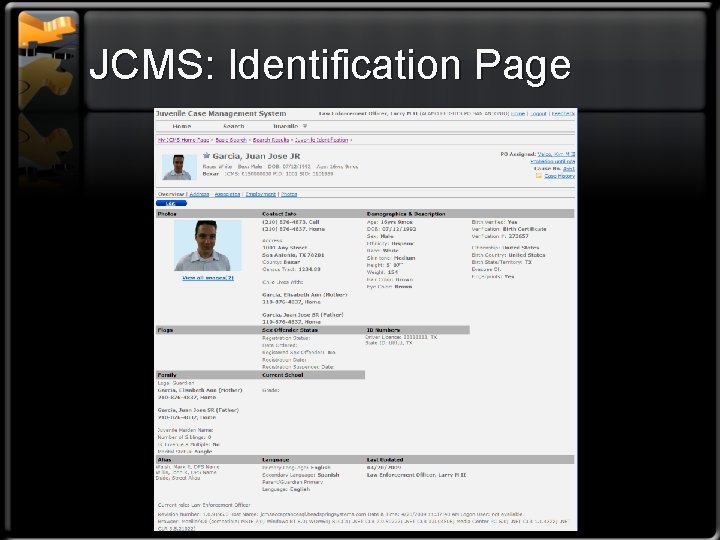Viewport: 720px width, 540px height.
Task: Click the Last Updated section header
Action: pyautogui.click(x=385, y=460)
